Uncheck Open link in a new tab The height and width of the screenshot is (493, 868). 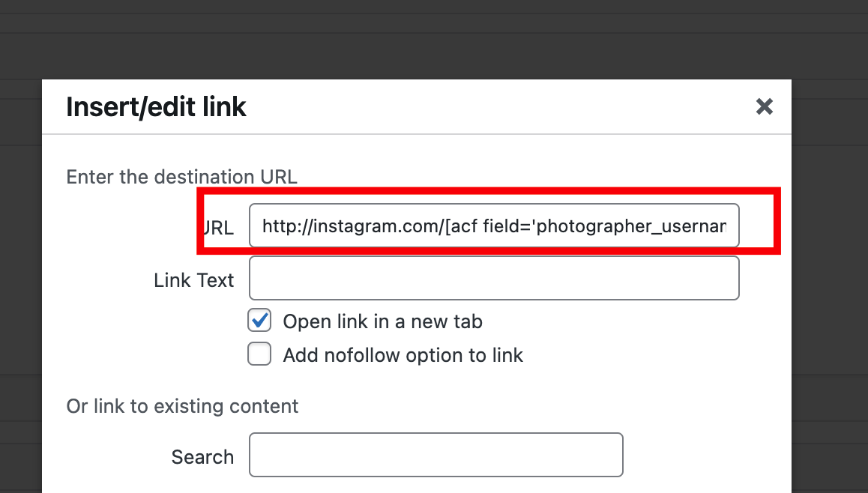click(259, 321)
